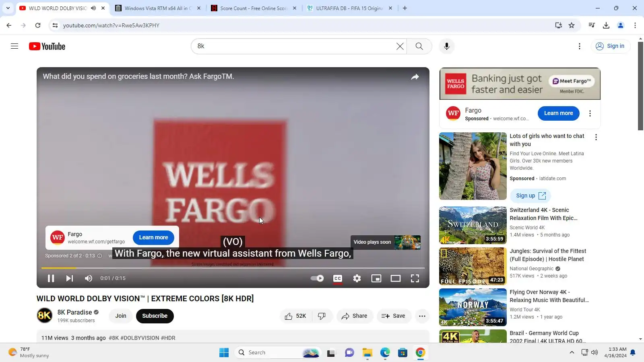Screen dimensions: 644x362
Task: Open Jungles: Survival of the Fittest title
Action: click(x=548, y=255)
